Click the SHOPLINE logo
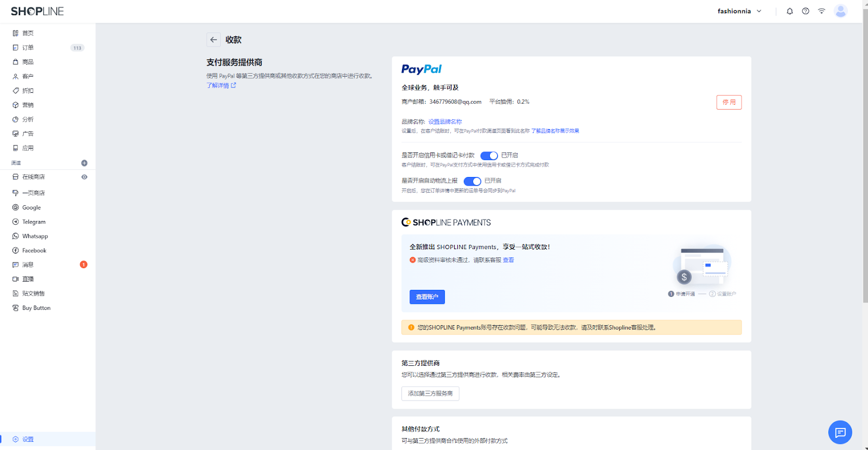 [x=37, y=11]
